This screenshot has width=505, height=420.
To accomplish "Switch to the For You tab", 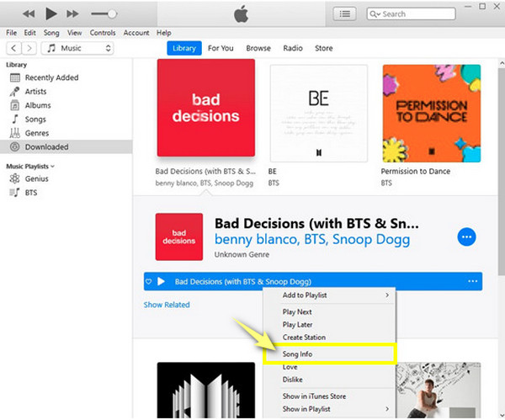I will point(221,48).
